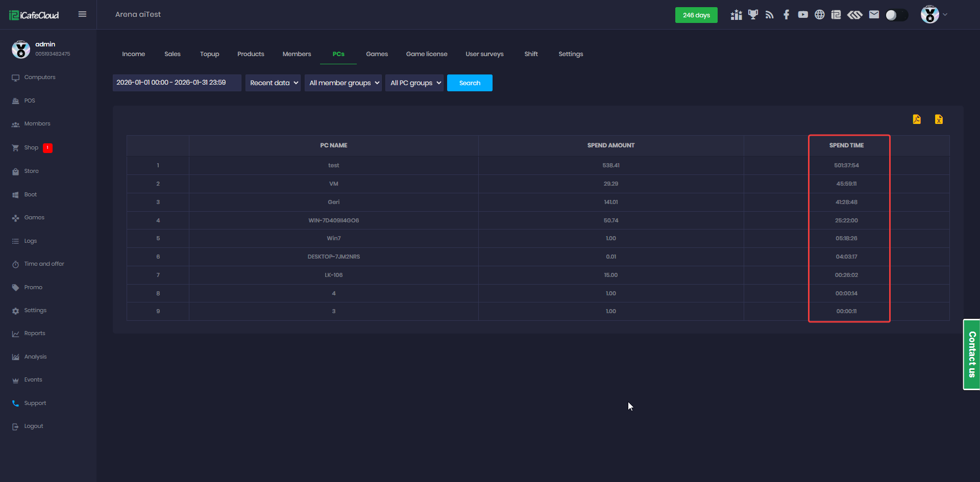Click the green Contact us button

(971, 354)
